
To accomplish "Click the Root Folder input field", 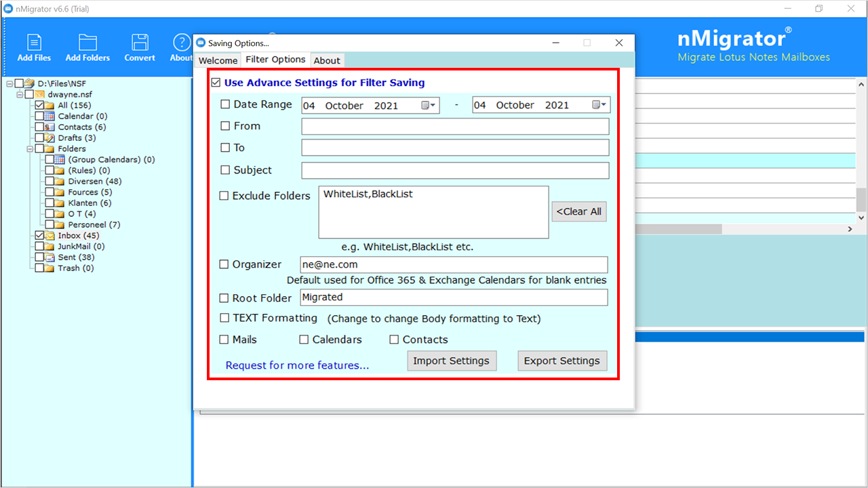I will (x=454, y=297).
